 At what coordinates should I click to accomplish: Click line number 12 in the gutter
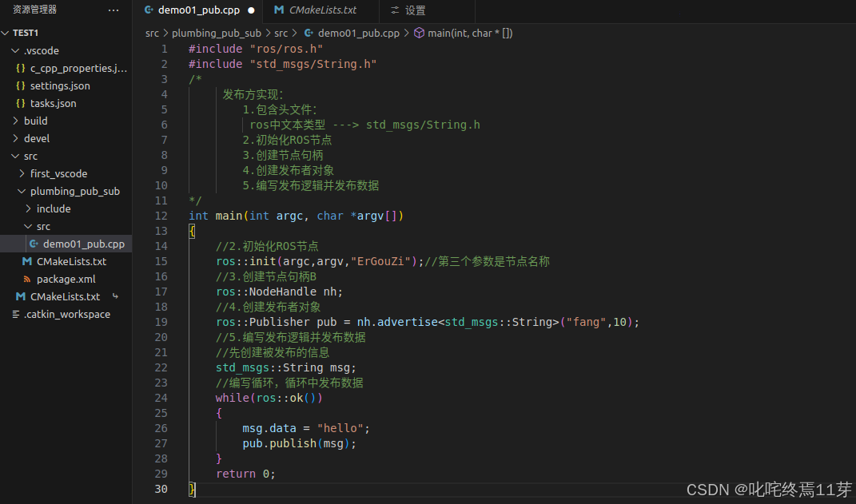[x=161, y=216]
